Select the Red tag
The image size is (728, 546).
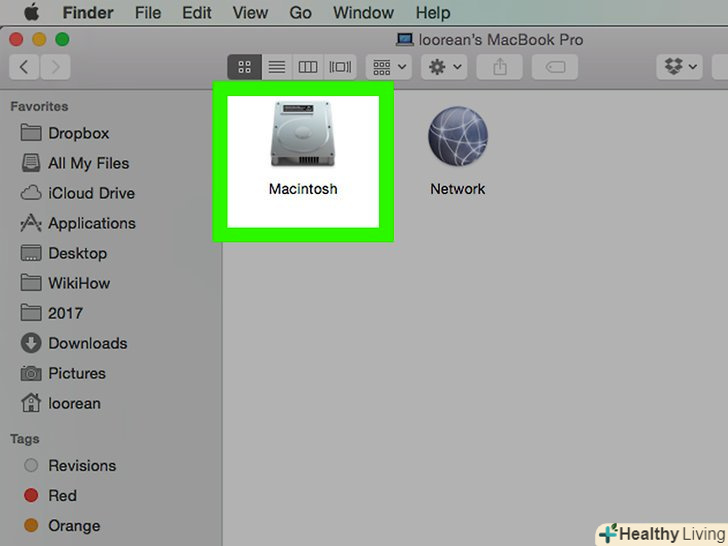[50, 495]
